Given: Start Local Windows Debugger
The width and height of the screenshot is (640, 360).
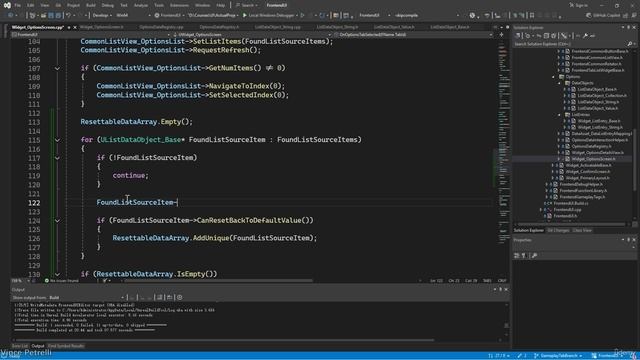Looking at the screenshot, I should point(268,15).
